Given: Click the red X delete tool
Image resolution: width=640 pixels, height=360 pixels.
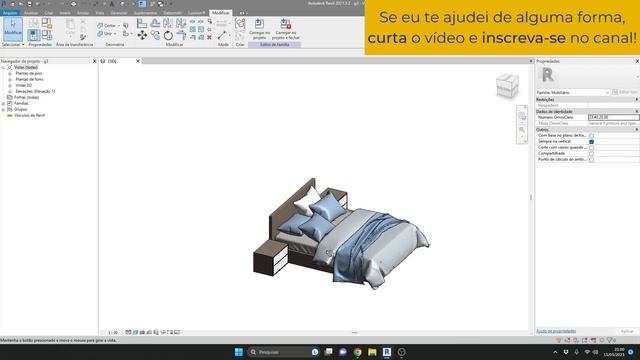Looking at the screenshot, I should pyautogui.click(x=209, y=37).
